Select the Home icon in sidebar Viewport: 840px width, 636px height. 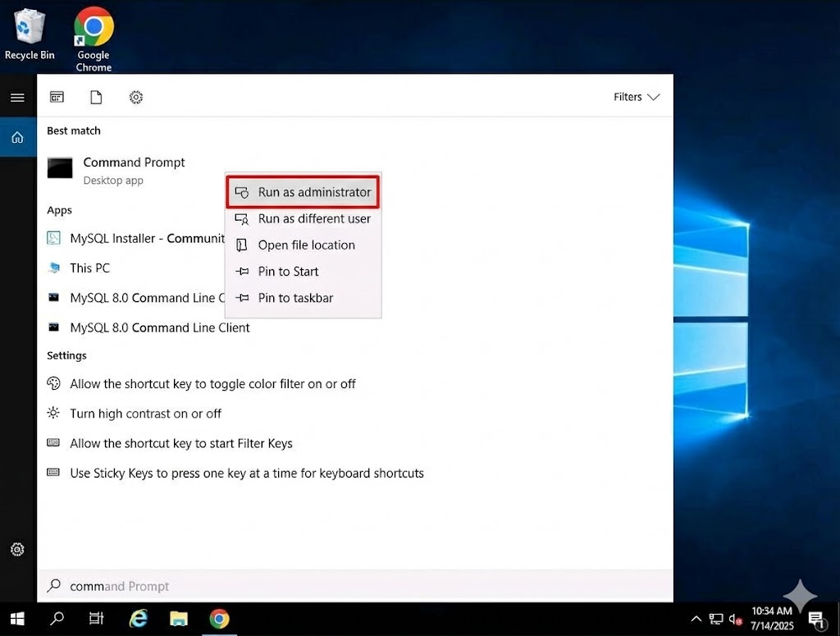tap(17, 138)
